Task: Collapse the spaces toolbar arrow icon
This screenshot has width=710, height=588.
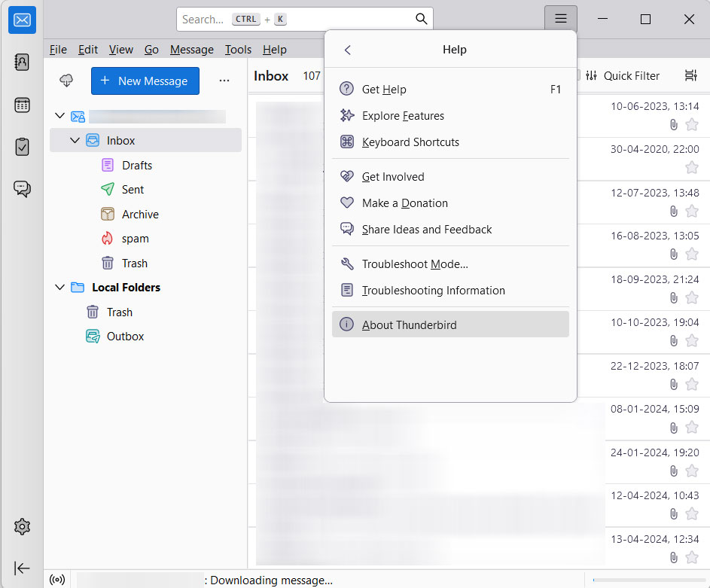Action: coord(22,568)
